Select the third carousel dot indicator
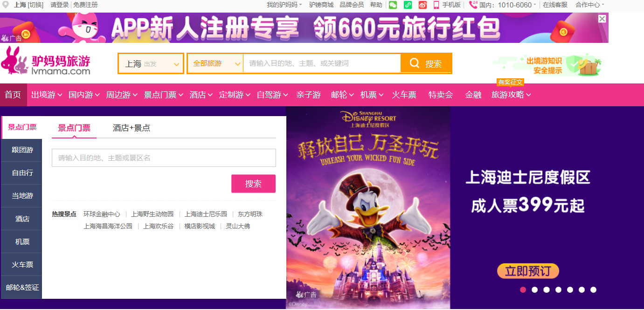 [x=547, y=290]
